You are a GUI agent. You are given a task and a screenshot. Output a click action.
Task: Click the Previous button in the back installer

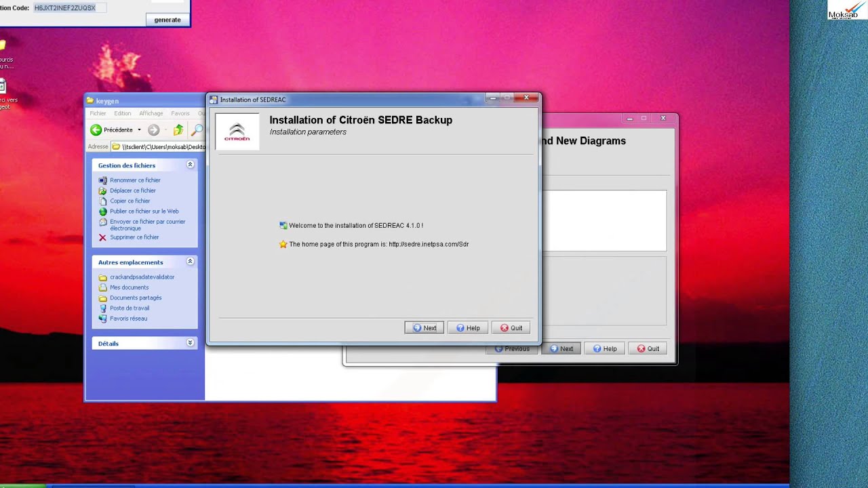coord(512,349)
